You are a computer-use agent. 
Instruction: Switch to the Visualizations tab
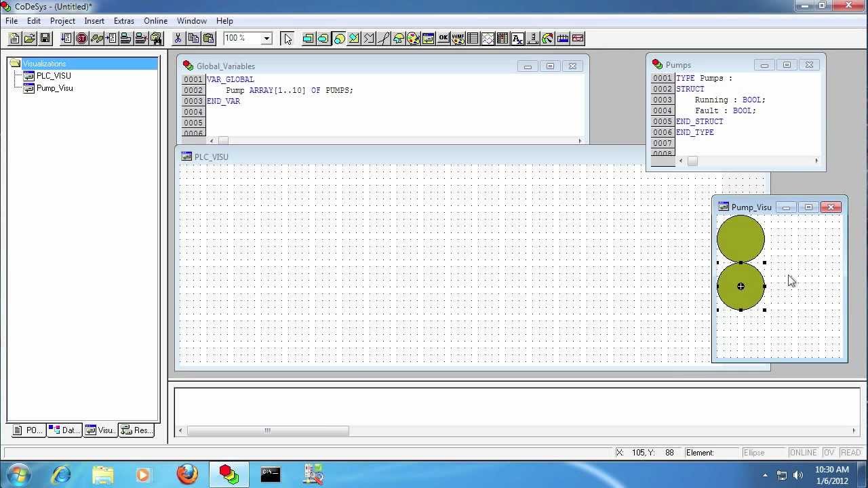(100, 430)
